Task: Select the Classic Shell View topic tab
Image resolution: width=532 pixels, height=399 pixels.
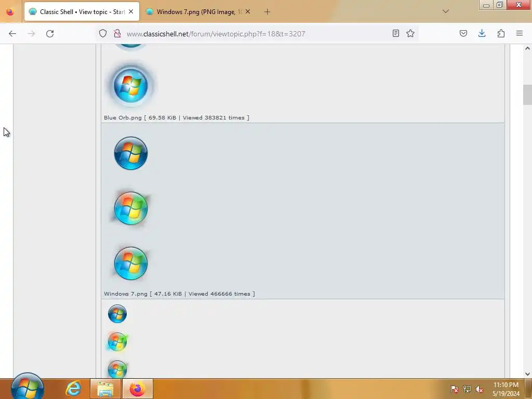Action: click(82, 11)
